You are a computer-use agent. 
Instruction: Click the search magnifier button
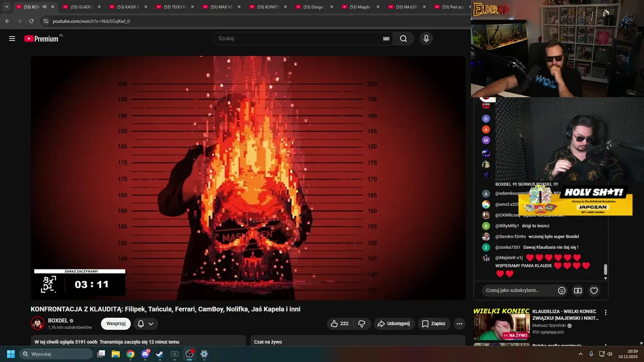(x=404, y=39)
